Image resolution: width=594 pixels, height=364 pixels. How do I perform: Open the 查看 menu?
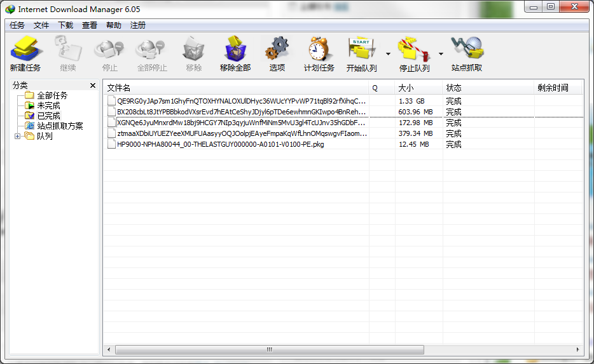(90, 25)
